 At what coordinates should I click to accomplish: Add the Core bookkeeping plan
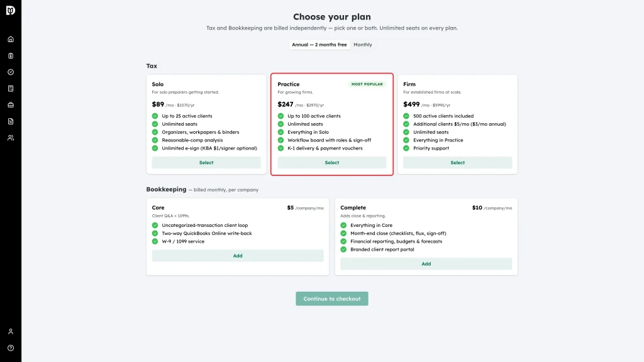238,256
